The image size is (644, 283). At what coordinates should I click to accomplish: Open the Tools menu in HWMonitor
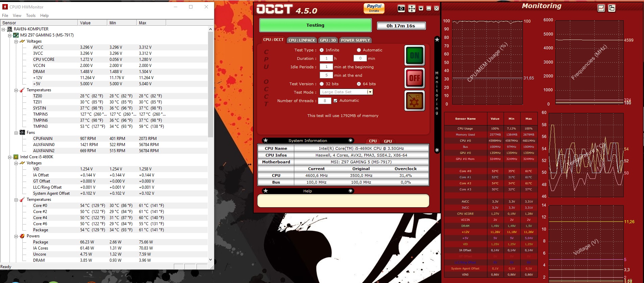31,16
